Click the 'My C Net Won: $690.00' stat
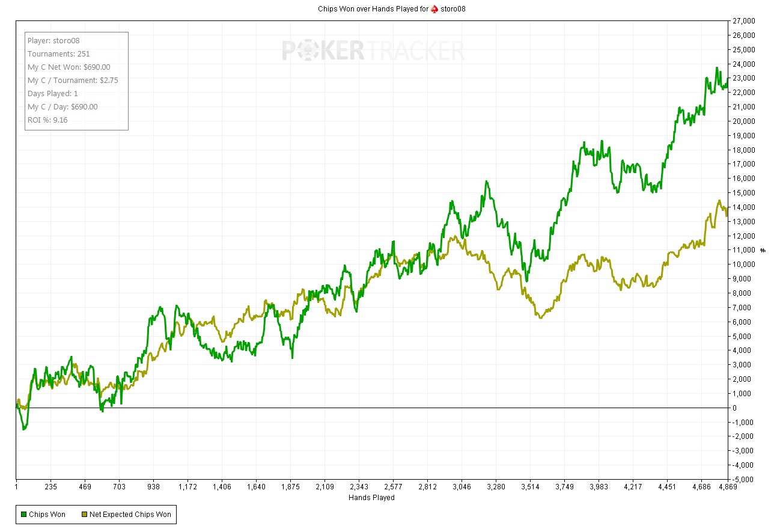777x532 pixels. click(x=69, y=67)
